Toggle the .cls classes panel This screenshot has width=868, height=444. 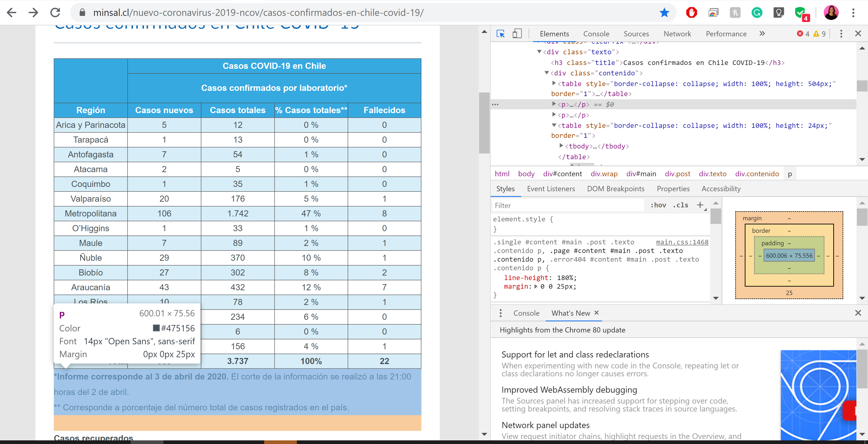point(681,205)
